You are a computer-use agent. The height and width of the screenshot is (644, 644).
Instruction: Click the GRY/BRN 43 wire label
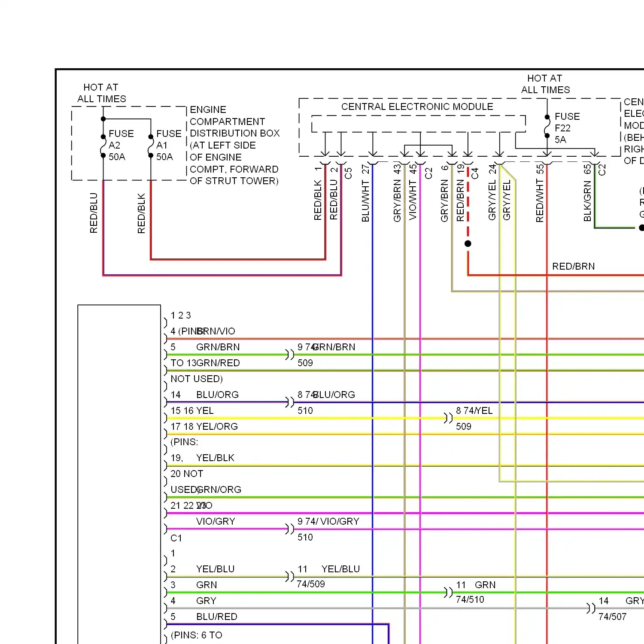point(397,193)
